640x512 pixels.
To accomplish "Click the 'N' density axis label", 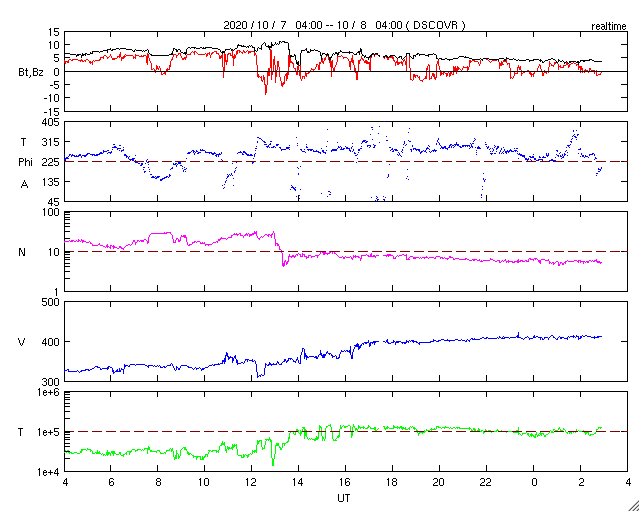I will 22,252.
